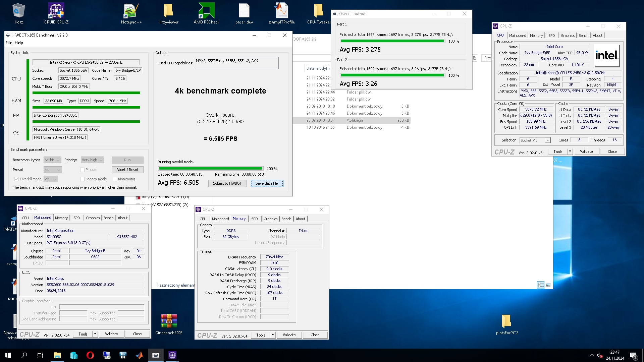This screenshot has height=362, width=644.
Task: Open the kittyviewer folder on the desktop
Action: point(169,13)
